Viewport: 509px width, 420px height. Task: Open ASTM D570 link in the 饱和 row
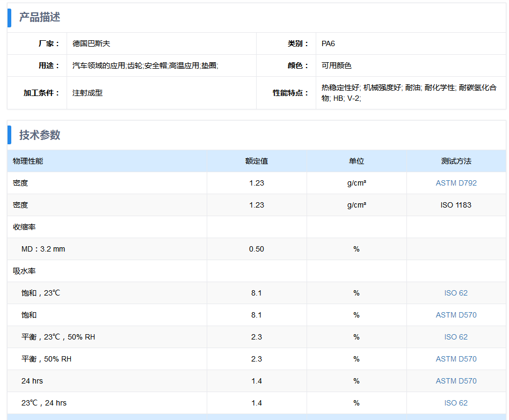pos(456,315)
